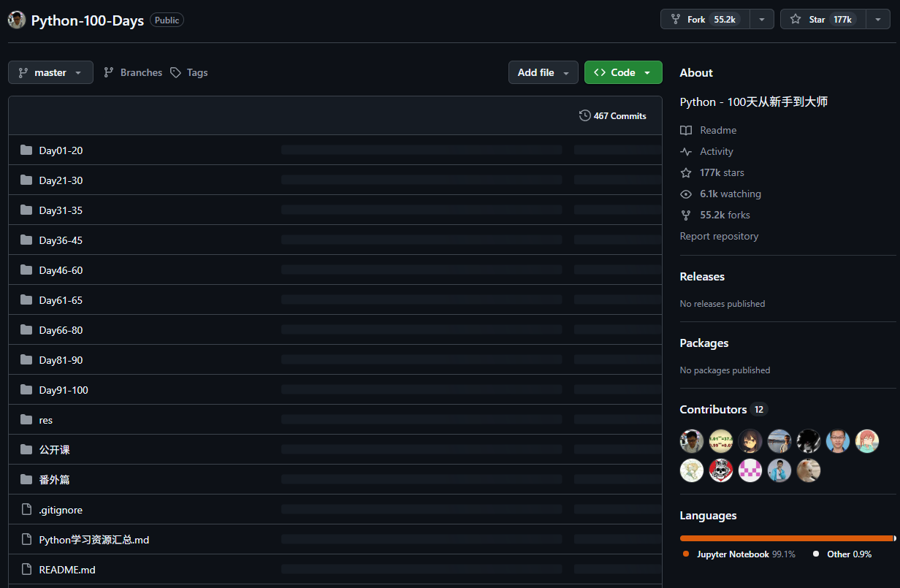The width and height of the screenshot is (900, 588).
Task: Click the Tags label icon
Action: 175,72
